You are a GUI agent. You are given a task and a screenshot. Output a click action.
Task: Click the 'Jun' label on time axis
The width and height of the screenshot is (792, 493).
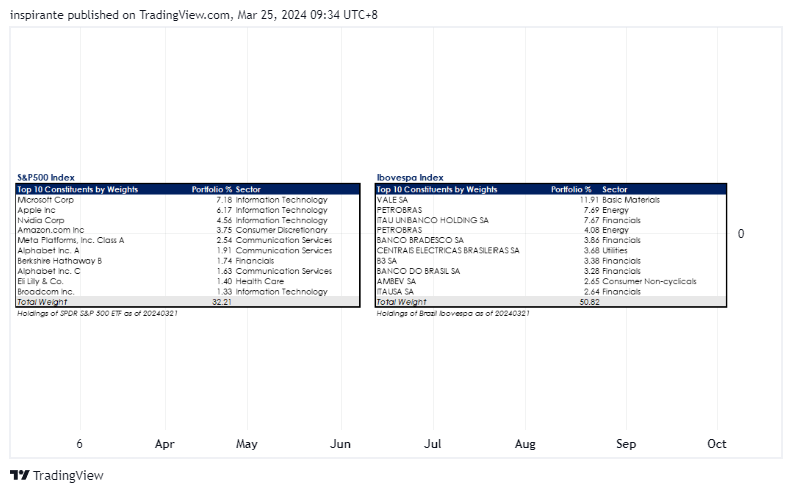340,443
